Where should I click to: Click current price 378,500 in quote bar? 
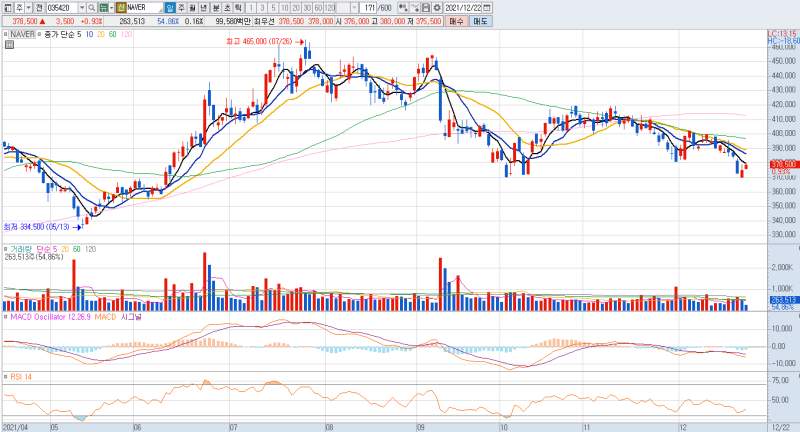click(x=25, y=21)
